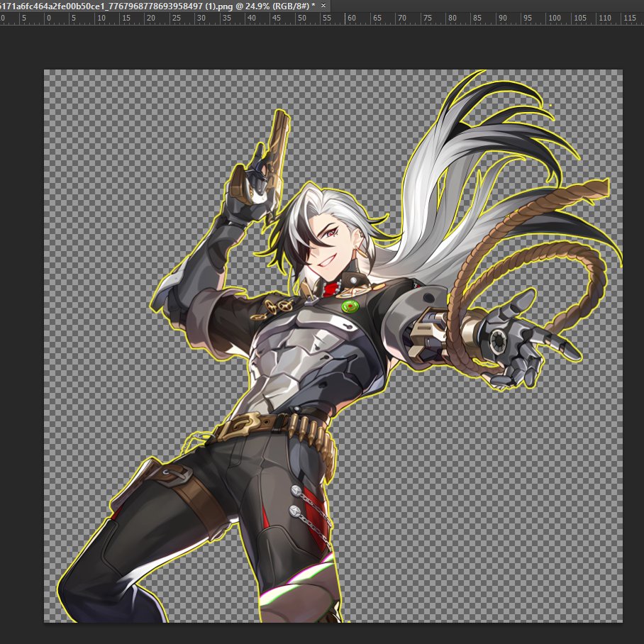The image size is (644, 644).
Task: Click the horizontal ruler at mark 60
Action: click(352, 18)
